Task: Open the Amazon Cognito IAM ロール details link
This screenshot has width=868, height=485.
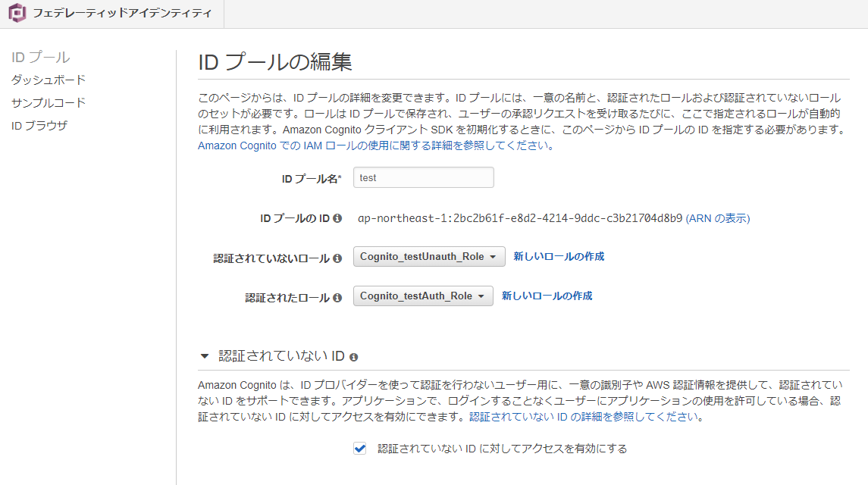Action: [x=376, y=145]
